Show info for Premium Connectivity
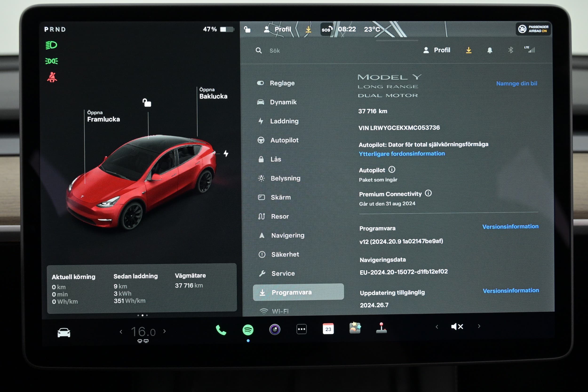The height and width of the screenshot is (392, 588). 428,193
